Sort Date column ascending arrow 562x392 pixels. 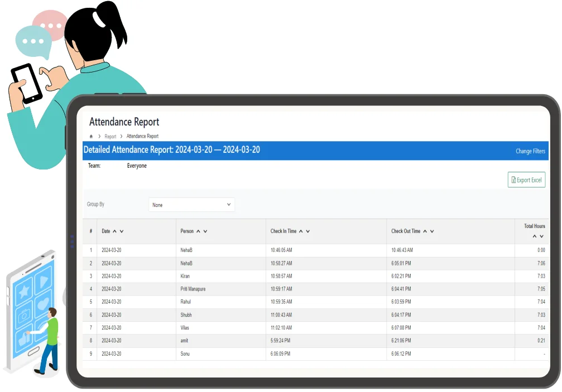coord(115,231)
